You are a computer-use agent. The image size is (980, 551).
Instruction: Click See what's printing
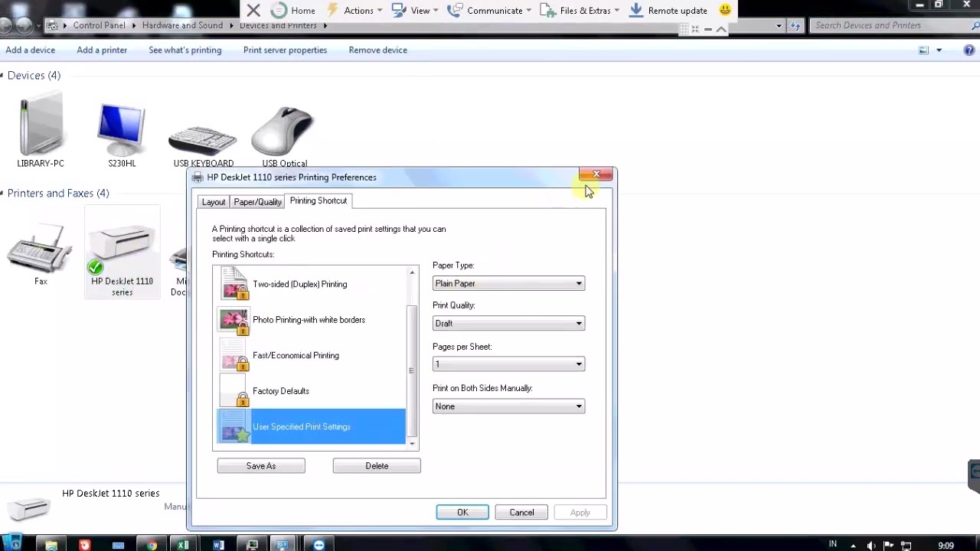(x=185, y=50)
